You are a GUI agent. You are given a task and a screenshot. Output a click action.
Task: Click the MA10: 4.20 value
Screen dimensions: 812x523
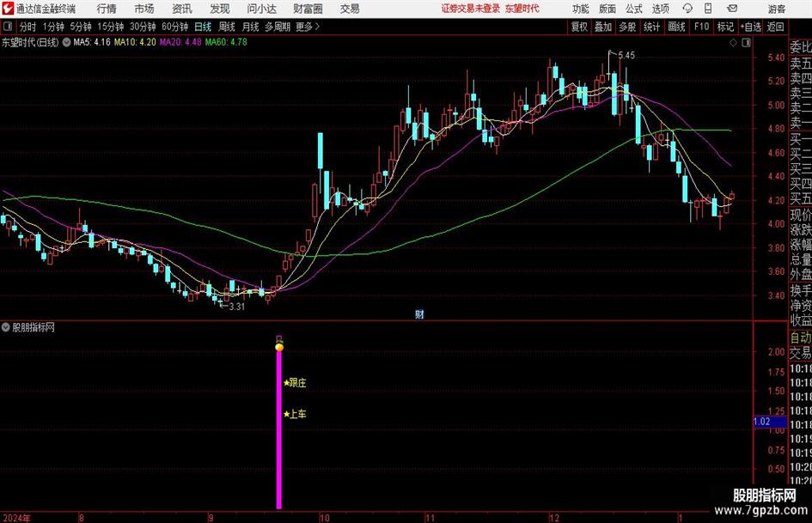coord(135,42)
